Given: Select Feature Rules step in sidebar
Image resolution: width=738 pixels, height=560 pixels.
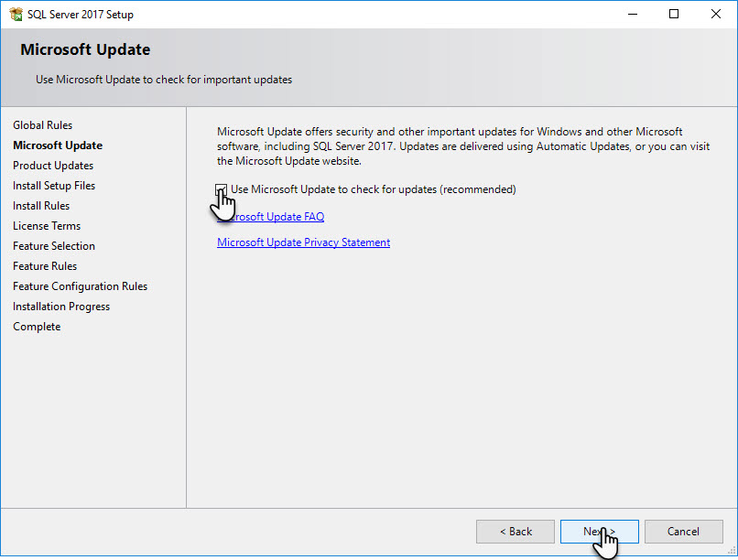Looking at the screenshot, I should [45, 266].
